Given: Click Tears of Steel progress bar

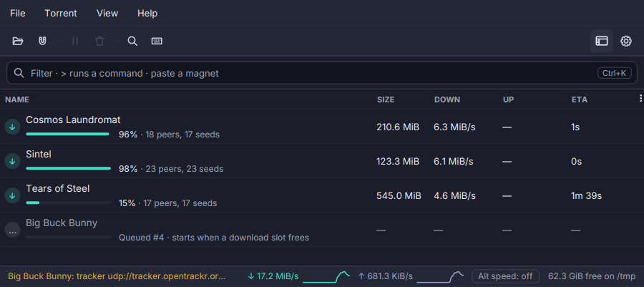Looking at the screenshot, I should (69, 203).
